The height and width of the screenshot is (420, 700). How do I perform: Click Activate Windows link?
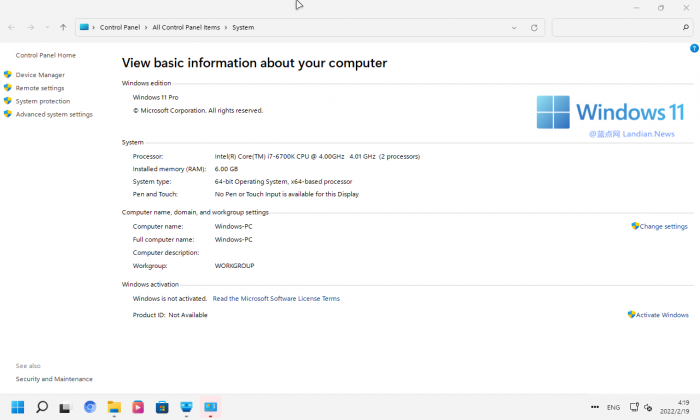661,315
